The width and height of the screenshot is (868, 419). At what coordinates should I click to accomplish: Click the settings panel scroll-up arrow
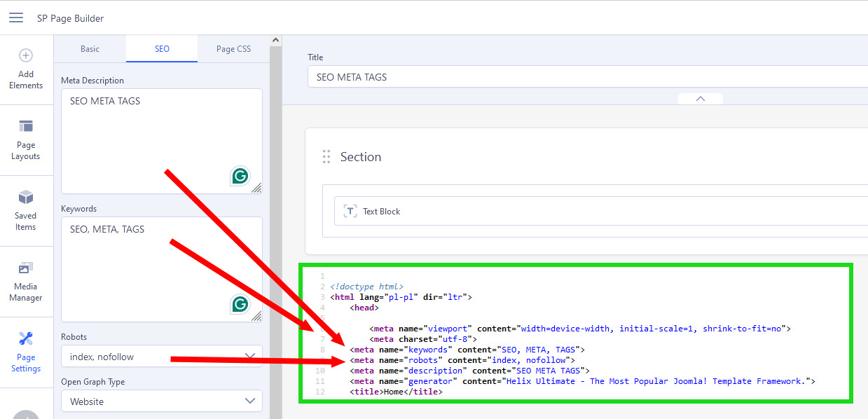275,41
